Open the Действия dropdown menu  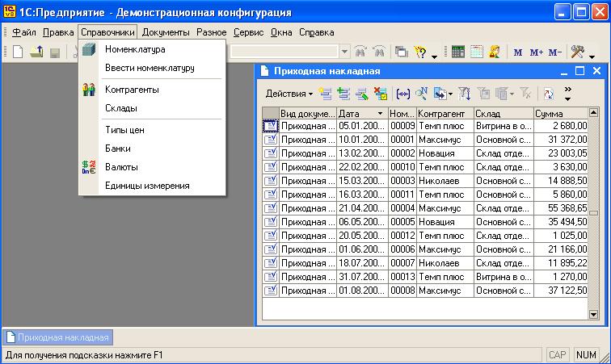click(289, 94)
